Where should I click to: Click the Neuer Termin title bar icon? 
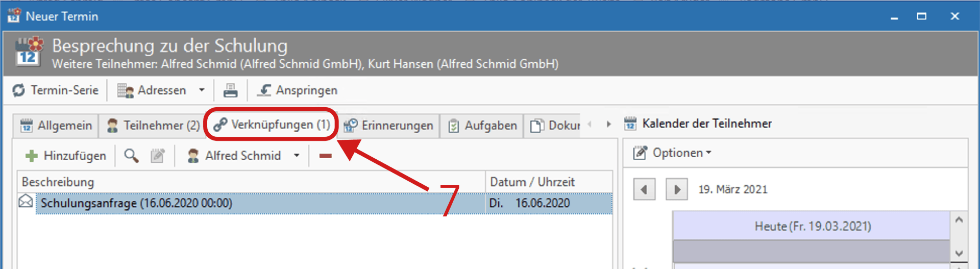click(x=14, y=16)
